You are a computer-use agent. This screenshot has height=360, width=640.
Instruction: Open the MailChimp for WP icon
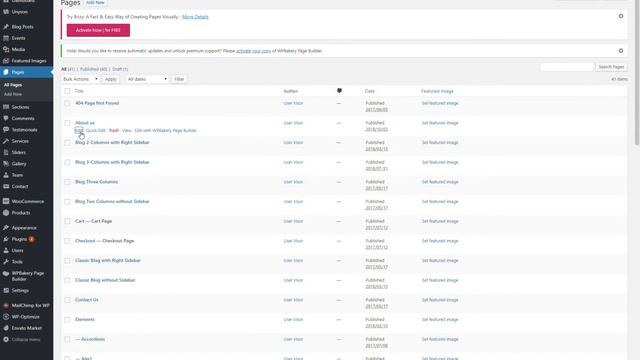[x=6, y=305]
